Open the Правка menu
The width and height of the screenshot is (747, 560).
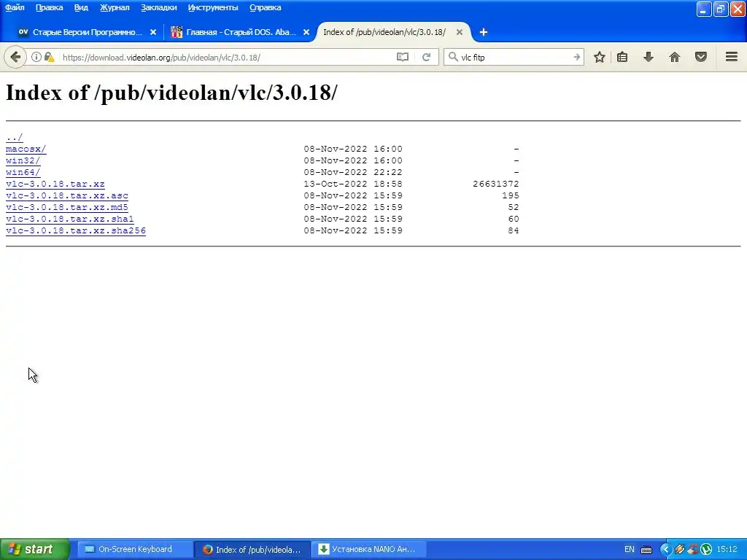pyautogui.click(x=49, y=7)
